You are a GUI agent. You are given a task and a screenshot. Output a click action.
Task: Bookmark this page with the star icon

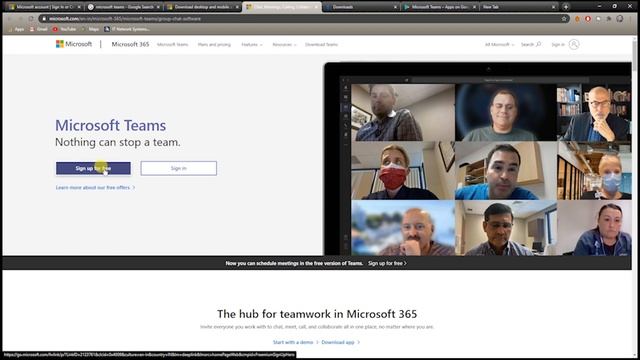click(564, 18)
